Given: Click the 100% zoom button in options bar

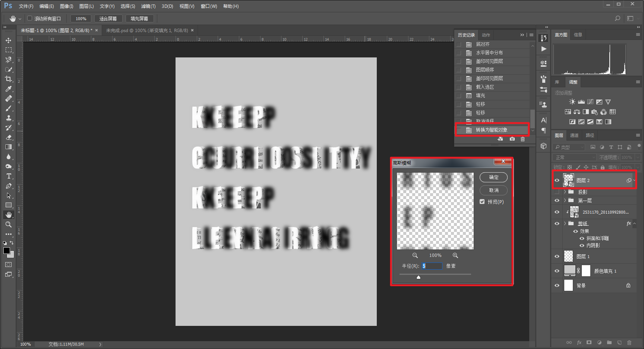Looking at the screenshot, I should pos(81,19).
